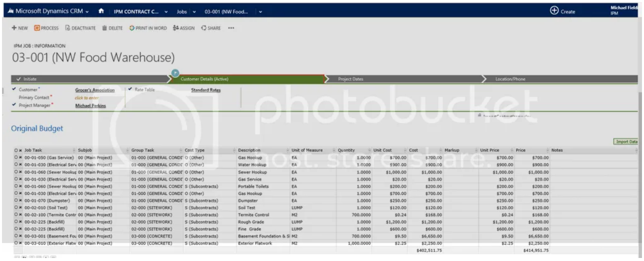The image size is (644, 261).
Task: Expand the 03-001 (NW Food... record dropdown
Action: click(x=260, y=11)
